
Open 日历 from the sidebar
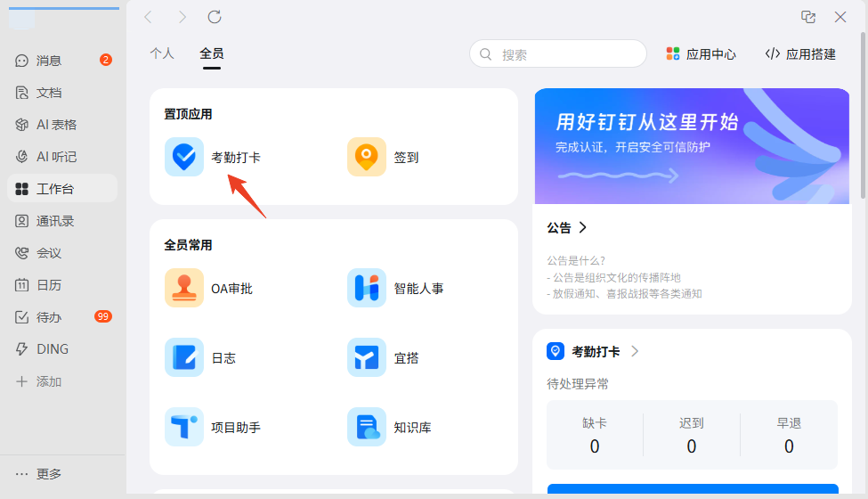click(x=62, y=285)
